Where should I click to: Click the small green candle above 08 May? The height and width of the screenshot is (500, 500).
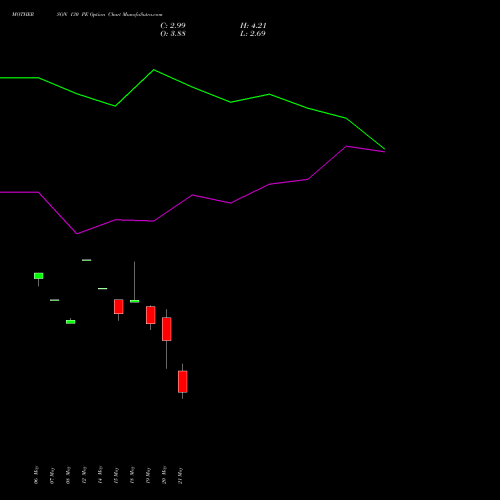pyautogui.click(x=70, y=322)
